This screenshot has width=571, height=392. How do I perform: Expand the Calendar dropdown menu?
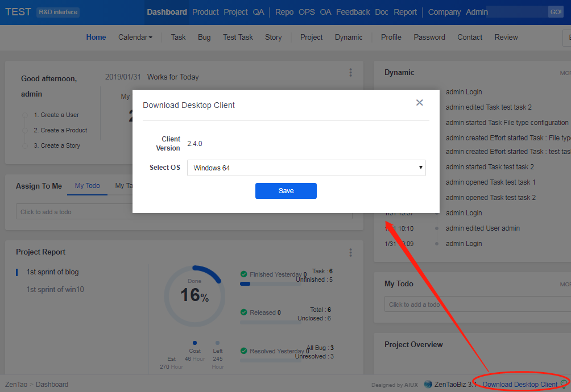click(x=135, y=37)
